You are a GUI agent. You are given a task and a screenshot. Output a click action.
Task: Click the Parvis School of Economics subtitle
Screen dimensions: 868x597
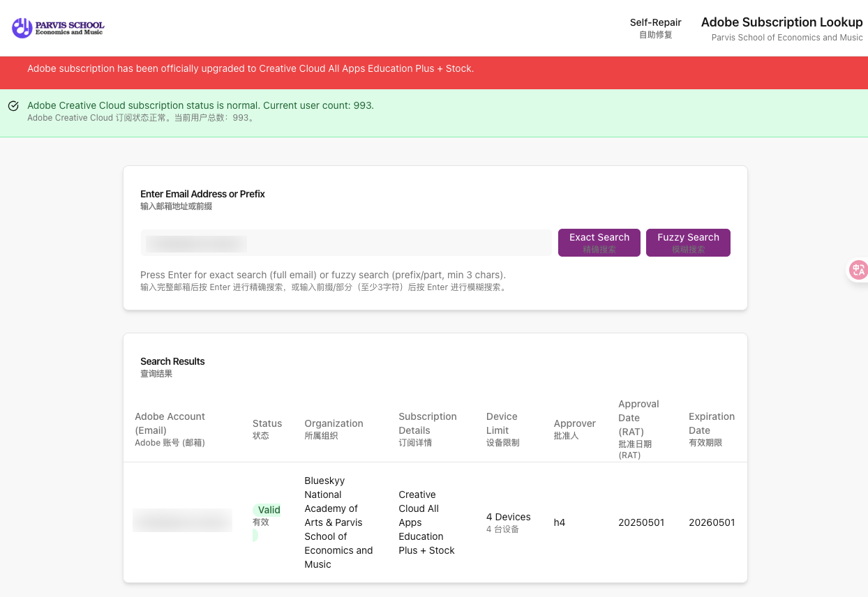pos(787,38)
